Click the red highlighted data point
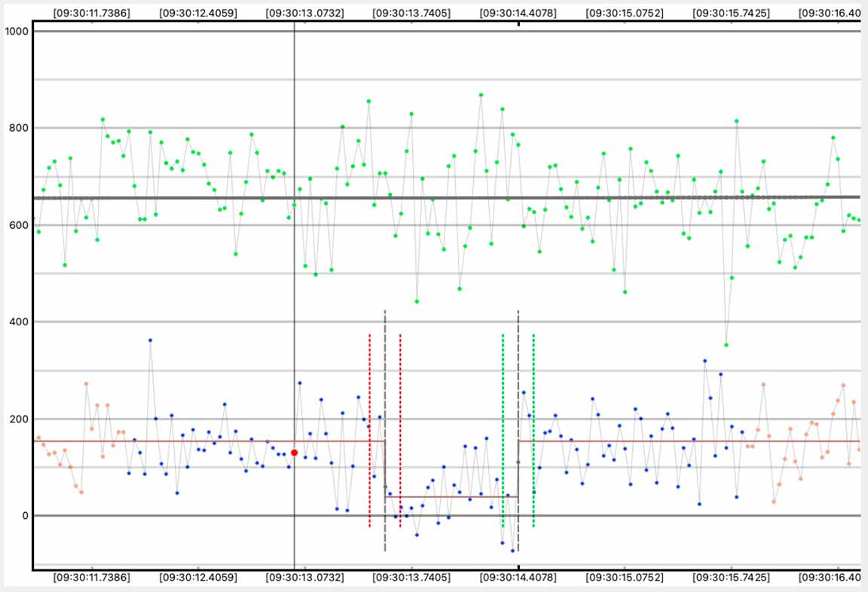868x592 pixels. tap(294, 453)
